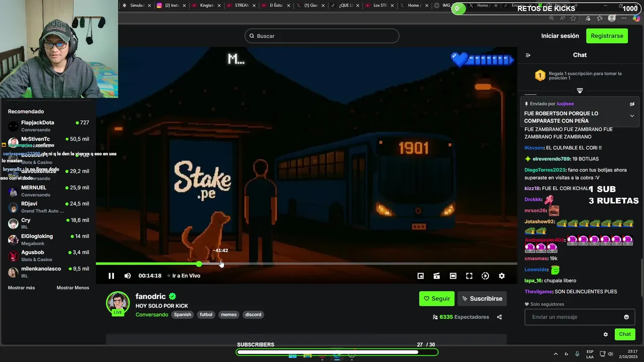Hide the pinned chat message
The height and width of the screenshot is (362, 644).
pyautogui.click(x=632, y=104)
